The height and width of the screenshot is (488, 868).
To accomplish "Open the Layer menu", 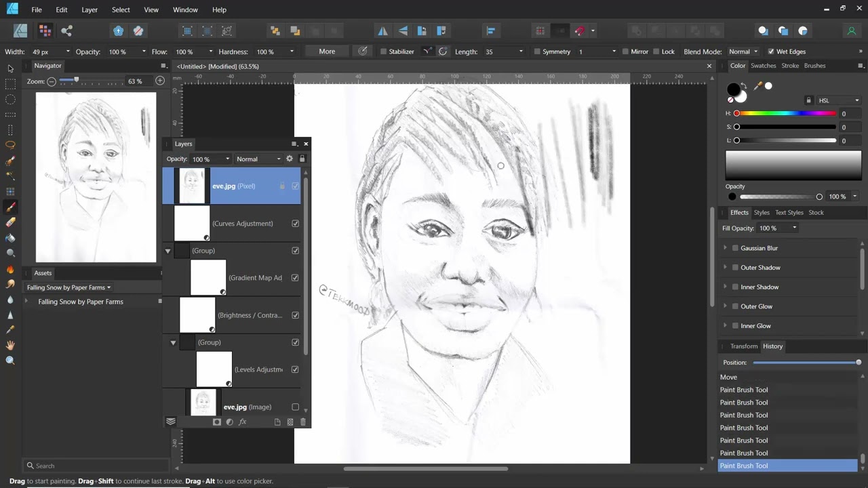I will coord(90,9).
